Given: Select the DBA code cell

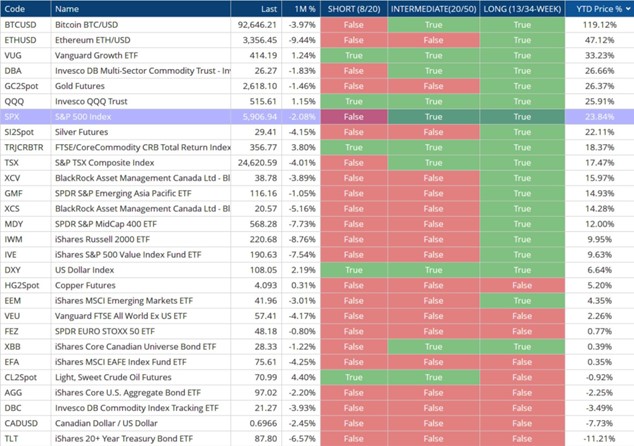Looking at the screenshot, I should coord(25,71).
